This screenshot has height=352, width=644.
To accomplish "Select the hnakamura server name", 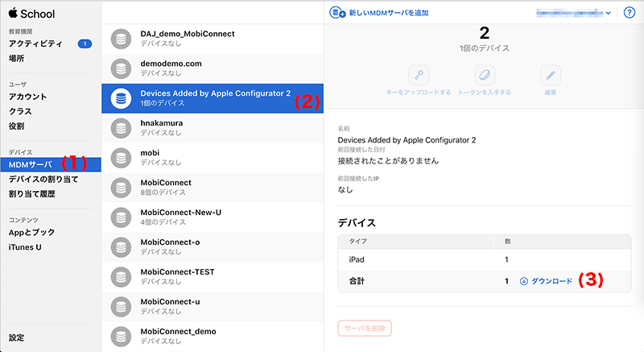I will (162, 123).
